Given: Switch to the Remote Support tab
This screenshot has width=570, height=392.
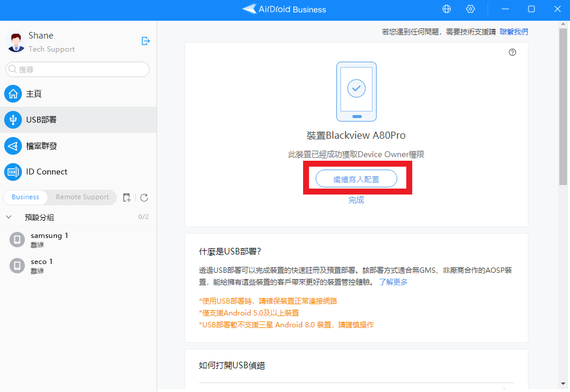Looking at the screenshot, I should 82,197.
